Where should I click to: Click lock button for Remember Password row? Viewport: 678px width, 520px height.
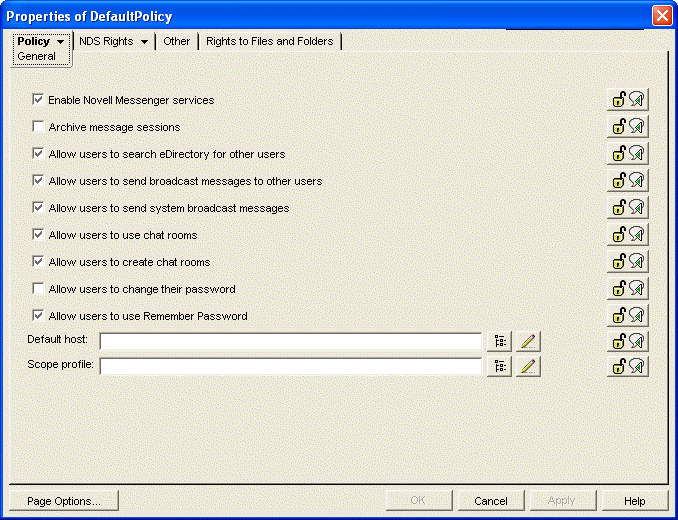[627, 316]
